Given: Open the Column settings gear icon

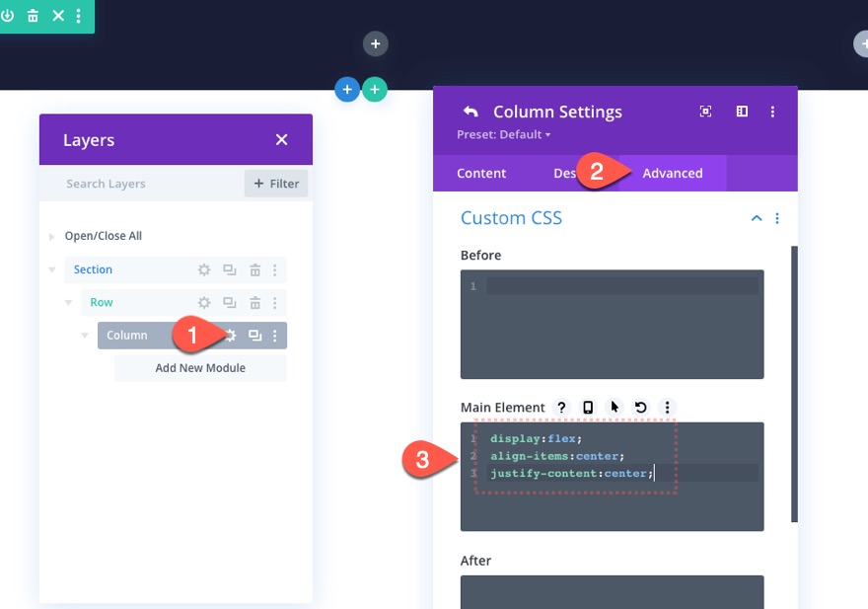Looking at the screenshot, I should click(231, 336).
